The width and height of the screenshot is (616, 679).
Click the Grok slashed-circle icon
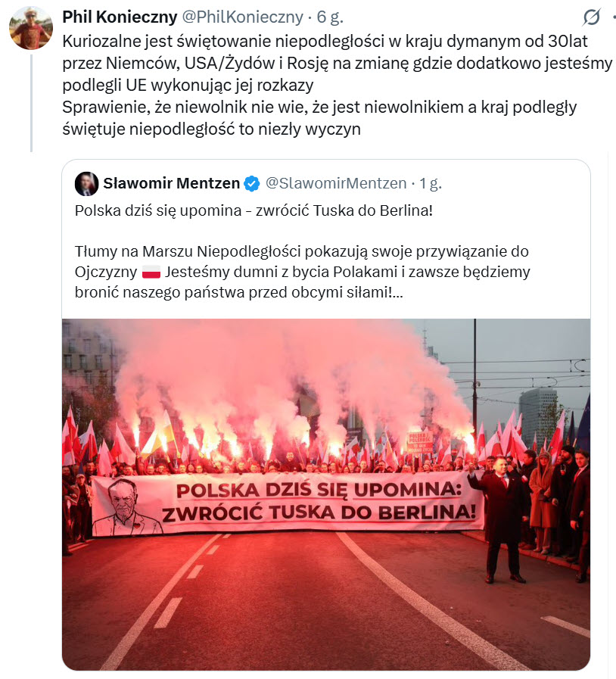tap(591, 17)
